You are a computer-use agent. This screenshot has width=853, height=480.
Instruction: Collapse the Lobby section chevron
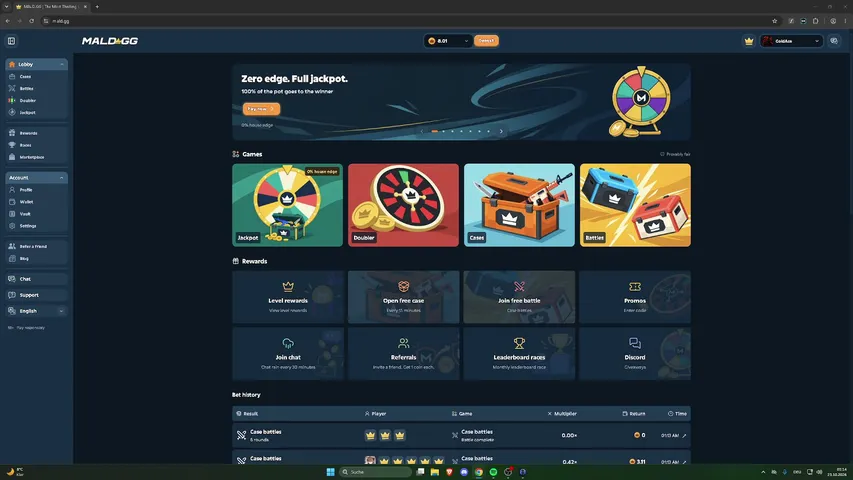(x=62, y=64)
